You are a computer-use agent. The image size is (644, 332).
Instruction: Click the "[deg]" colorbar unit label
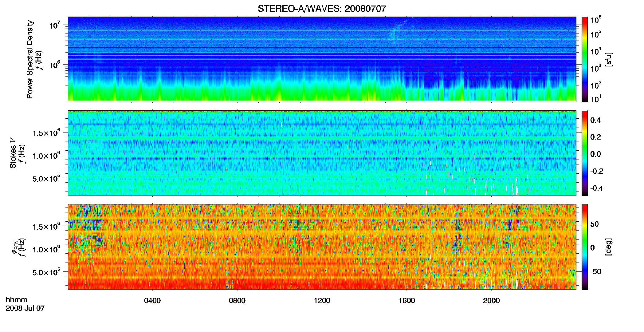point(609,247)
